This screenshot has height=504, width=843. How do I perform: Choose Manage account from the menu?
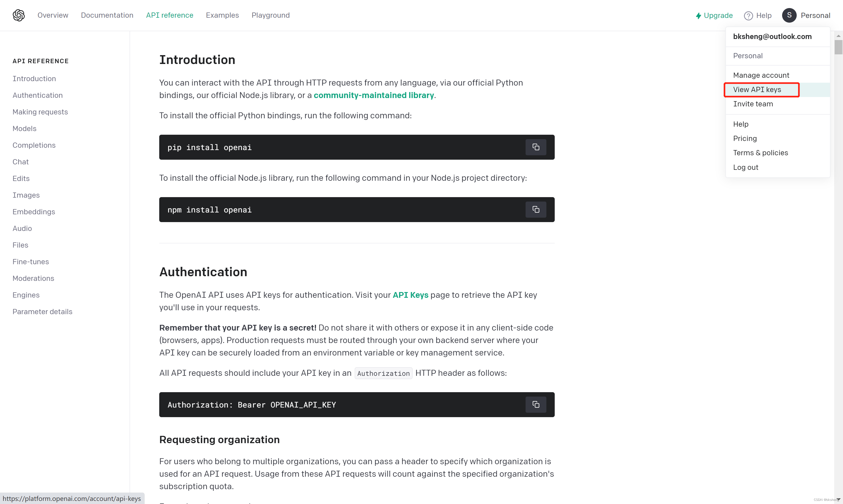point(761,75)
